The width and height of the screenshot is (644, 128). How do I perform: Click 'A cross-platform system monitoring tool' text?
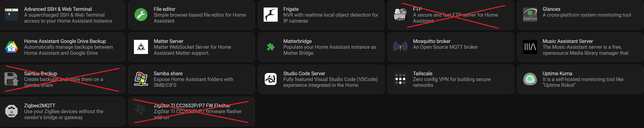click(586, 15)
